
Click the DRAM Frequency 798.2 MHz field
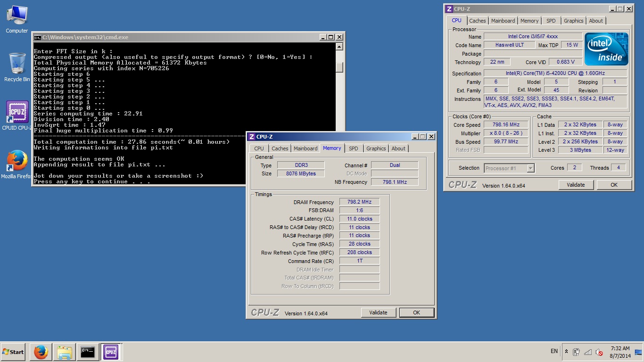359,202
